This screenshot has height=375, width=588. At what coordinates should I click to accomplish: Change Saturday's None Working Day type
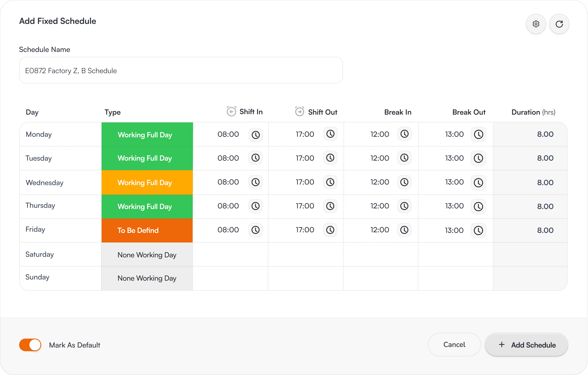147,255
